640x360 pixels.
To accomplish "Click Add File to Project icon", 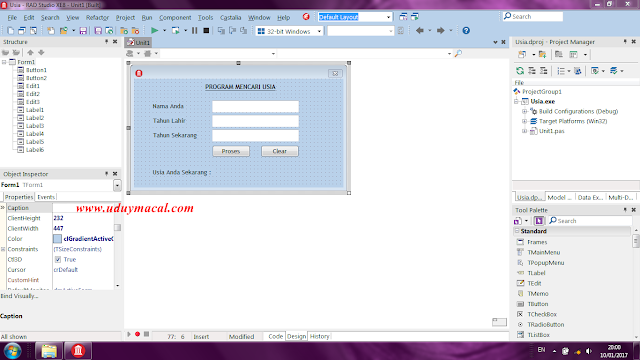I will pos(124,31).
